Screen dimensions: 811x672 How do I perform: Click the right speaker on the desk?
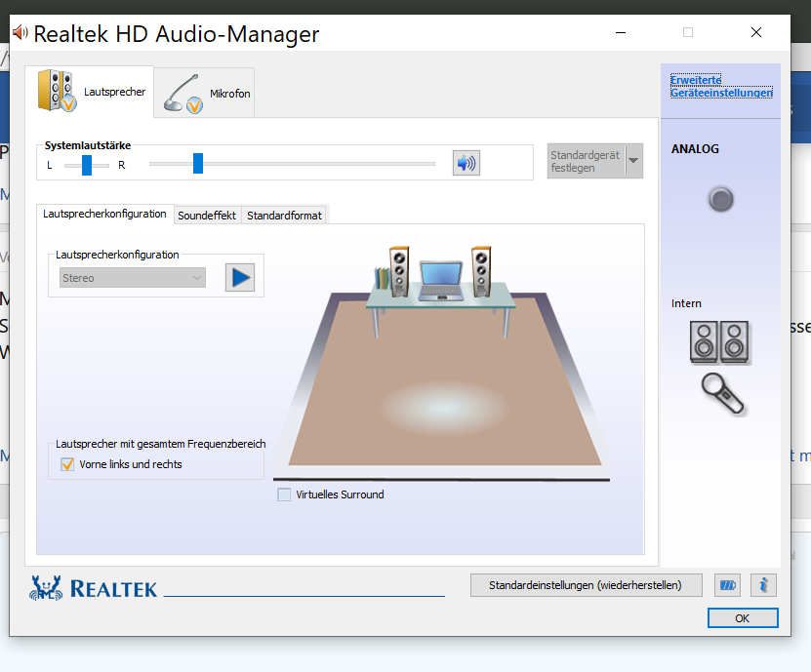coord(481,271)
